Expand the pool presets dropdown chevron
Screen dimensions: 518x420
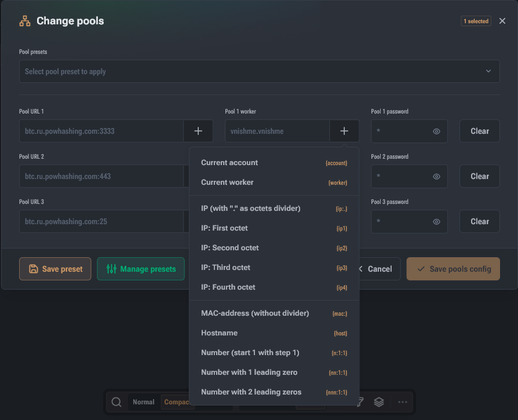[x=488, y=71]
